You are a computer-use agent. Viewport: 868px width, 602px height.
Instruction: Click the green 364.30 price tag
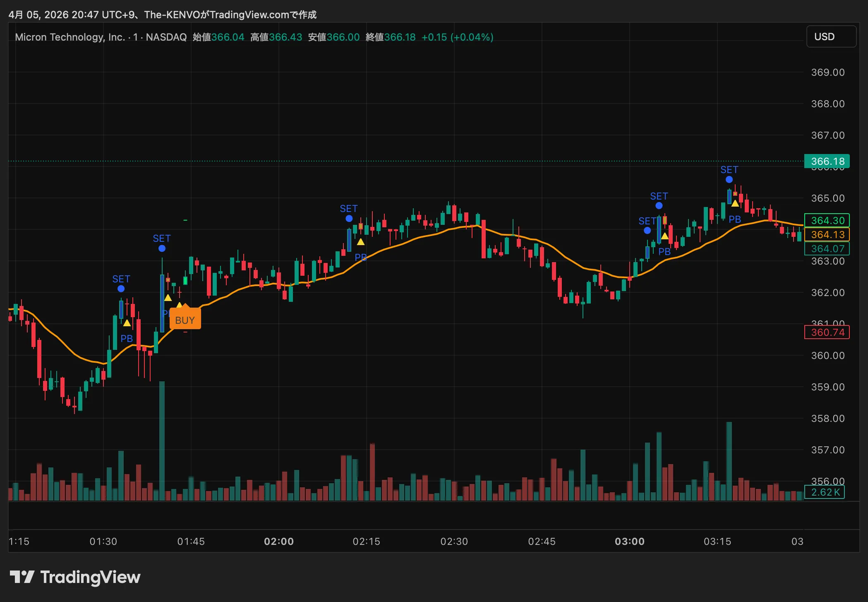(827, 220)
